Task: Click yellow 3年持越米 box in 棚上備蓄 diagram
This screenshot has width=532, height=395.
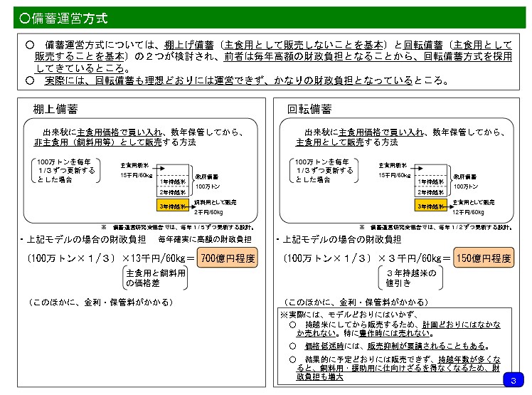Action: [173, 206]
